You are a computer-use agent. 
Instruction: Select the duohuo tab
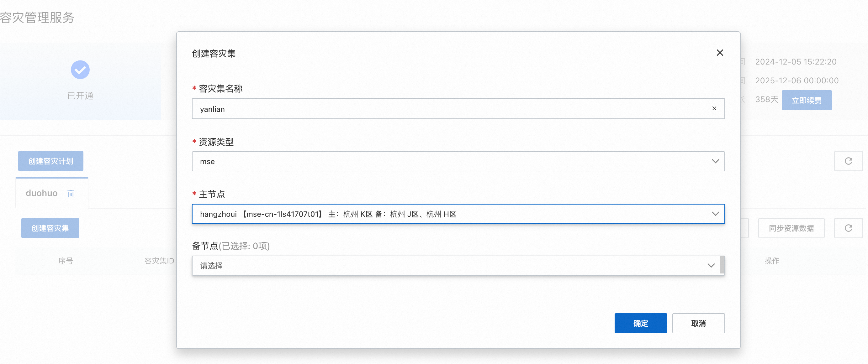[x=42, y=193]
